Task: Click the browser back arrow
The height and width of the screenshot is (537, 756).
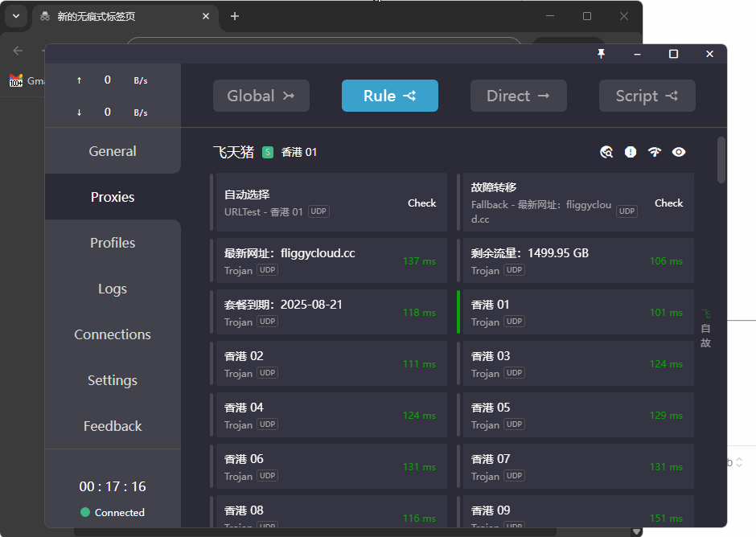Action: 18,51
